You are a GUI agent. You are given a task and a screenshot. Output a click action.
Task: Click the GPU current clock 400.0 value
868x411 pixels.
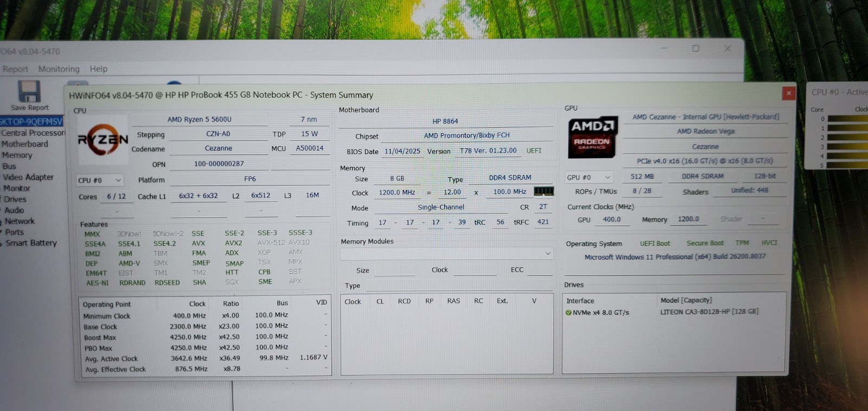612,220
